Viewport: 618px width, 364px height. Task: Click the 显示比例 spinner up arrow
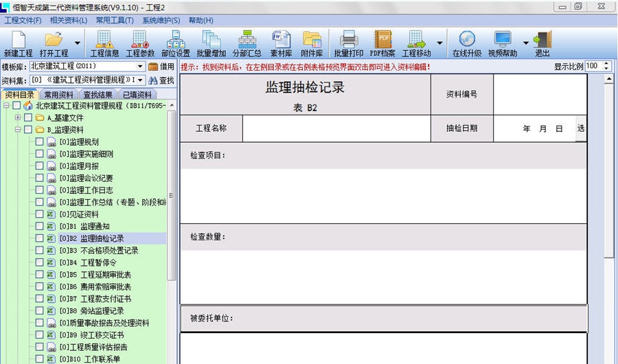coord(608,64)
